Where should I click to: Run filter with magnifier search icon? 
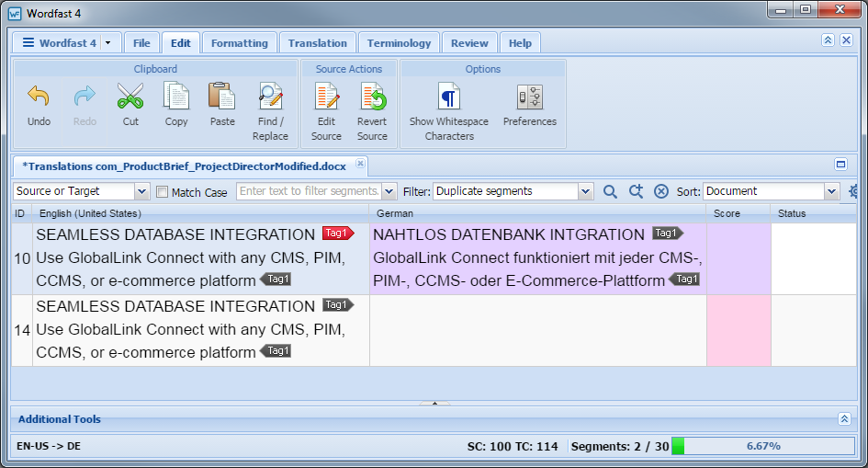610,191
